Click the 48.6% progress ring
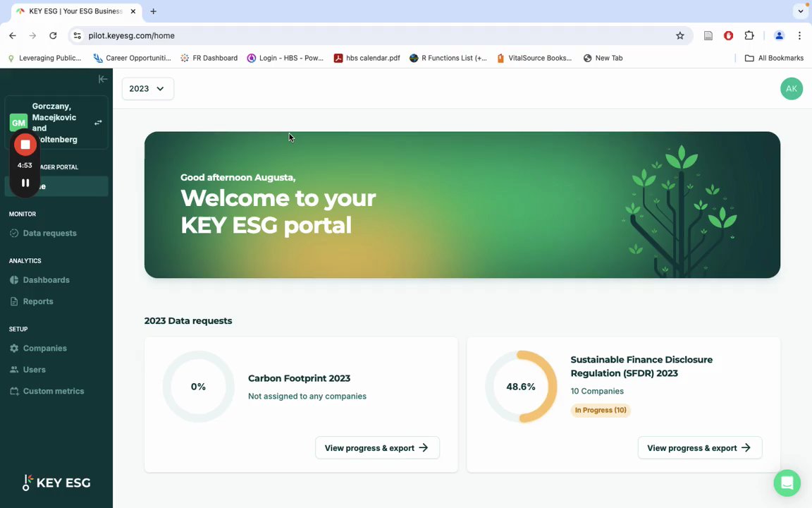 point(521,387)
